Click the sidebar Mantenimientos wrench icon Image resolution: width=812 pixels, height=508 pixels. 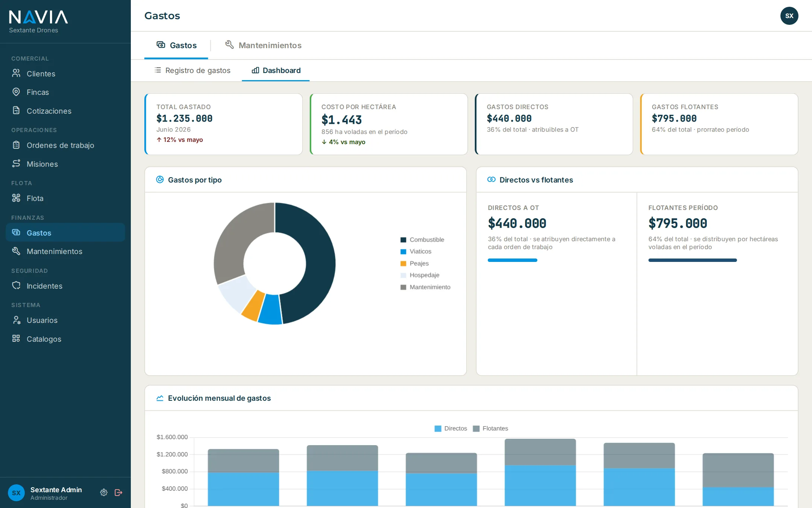click(16, 251)
